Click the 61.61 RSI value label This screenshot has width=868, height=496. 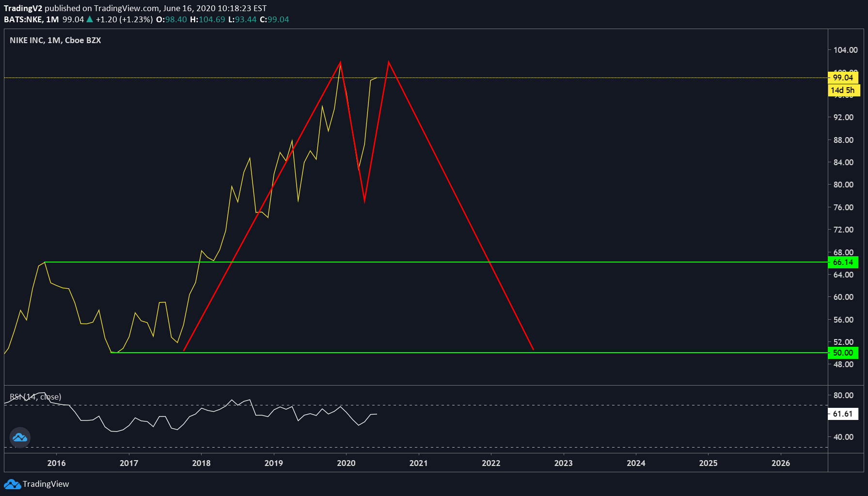coord(843,414)
